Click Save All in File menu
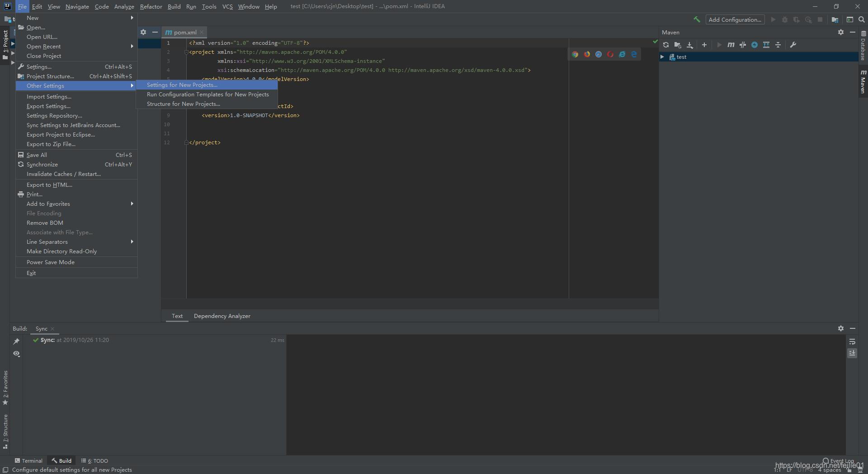Image resolution: width=868 pixels, height=474 pixels. point(77,155)
